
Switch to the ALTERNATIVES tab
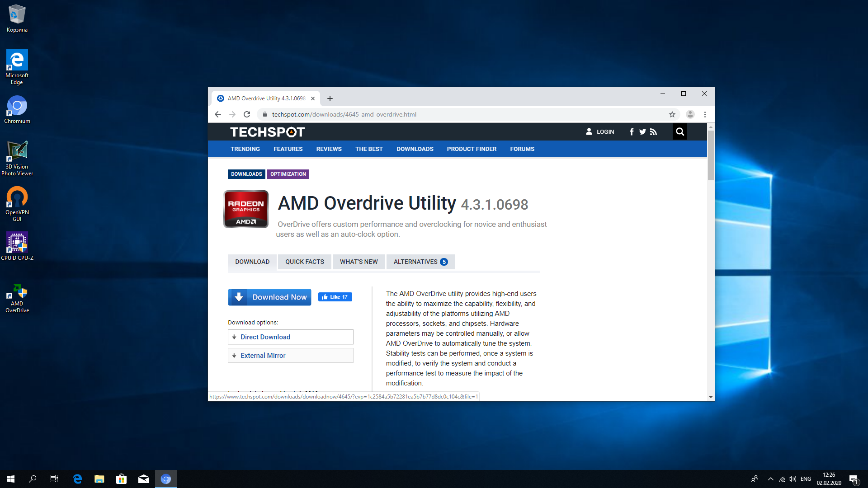tap(421, 262)
